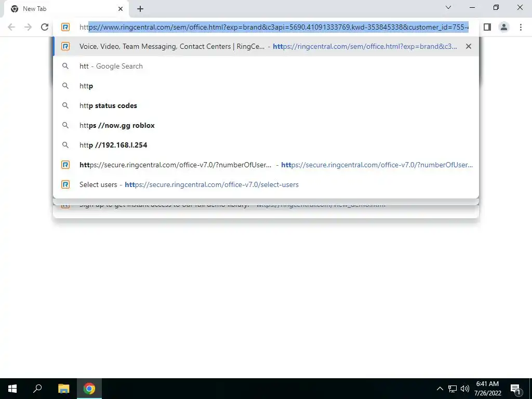This screenshot has height=399, width=532.
Task: Select the Voice, Video, Team Messaging suggestion
Action: pos(266,46)
